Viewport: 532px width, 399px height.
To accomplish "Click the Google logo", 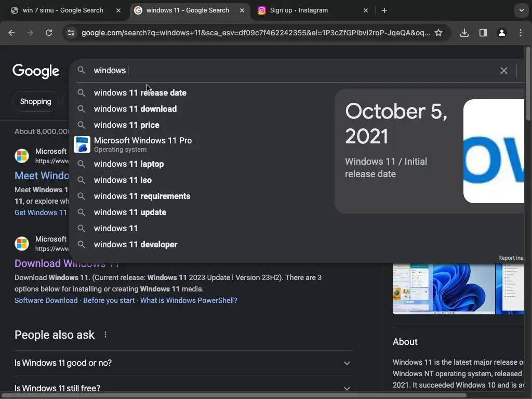I will click(36, 71).
